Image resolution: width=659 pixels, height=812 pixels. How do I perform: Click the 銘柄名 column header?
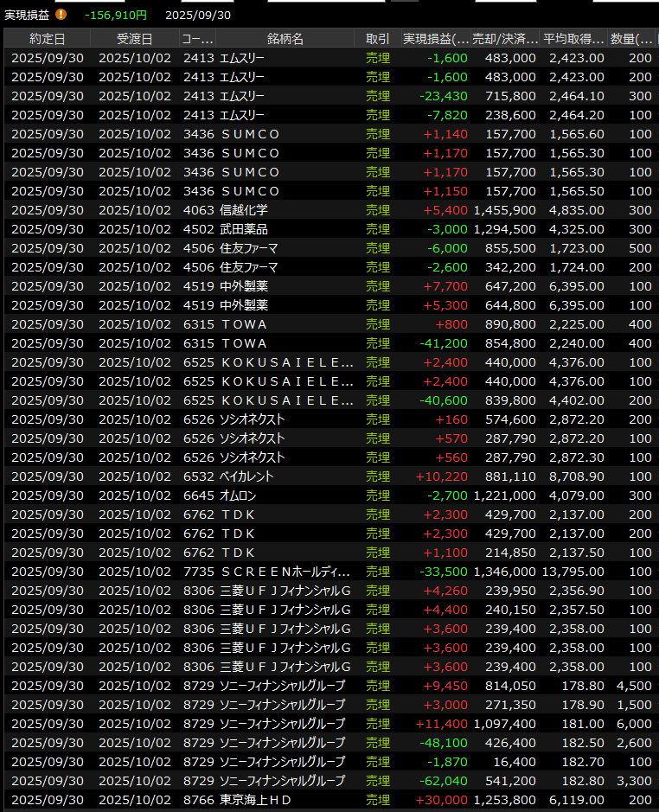(x=285, y=39)
